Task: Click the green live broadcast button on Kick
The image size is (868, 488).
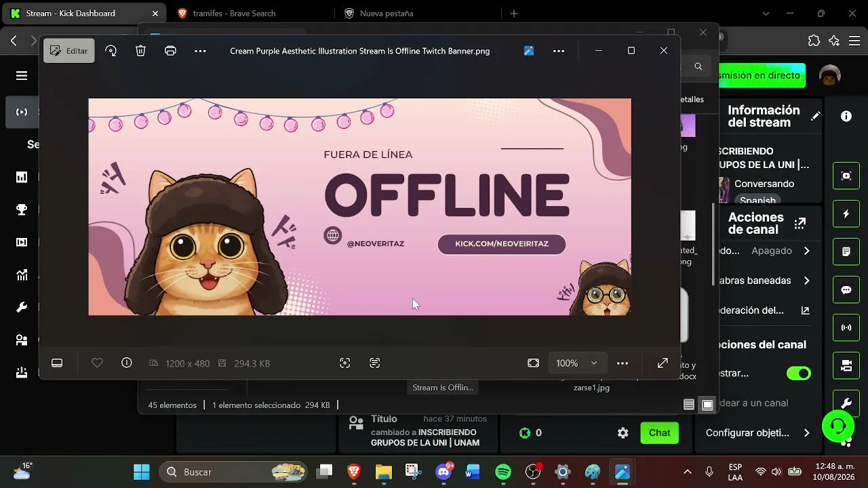Action: [x=762, y=75]
